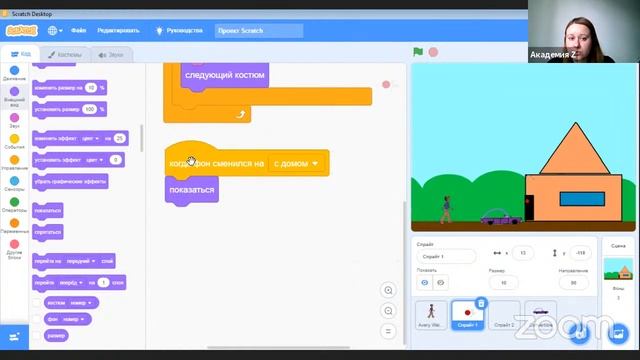Click the Scratch logo in the menu bar

click(x=22, y=31)
